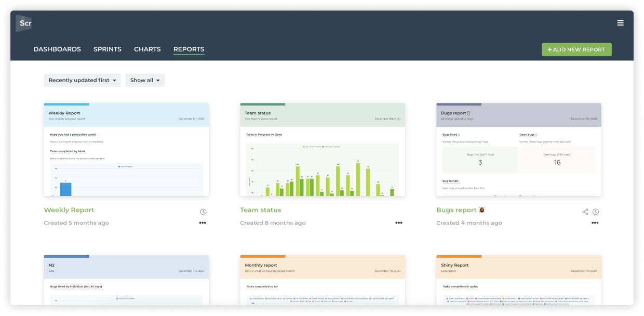Viewport: 644px width, 316px height.
Task: Click the Shiny Report thumbnail preview
Action: pyautogui.click(x=519, y=280)
